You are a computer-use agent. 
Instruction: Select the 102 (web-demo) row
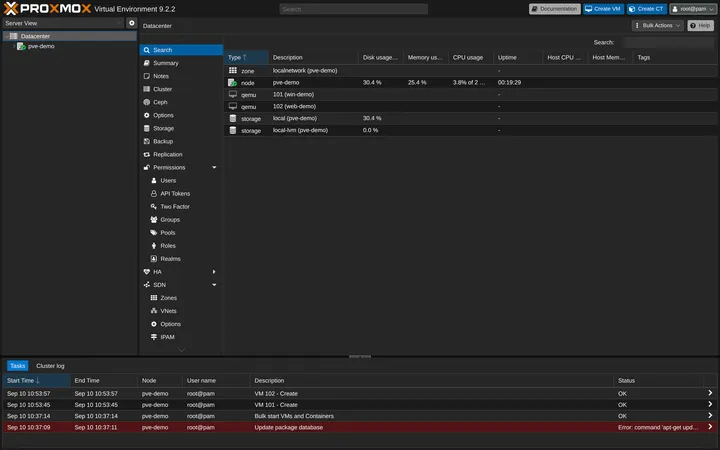coord(471,107)
